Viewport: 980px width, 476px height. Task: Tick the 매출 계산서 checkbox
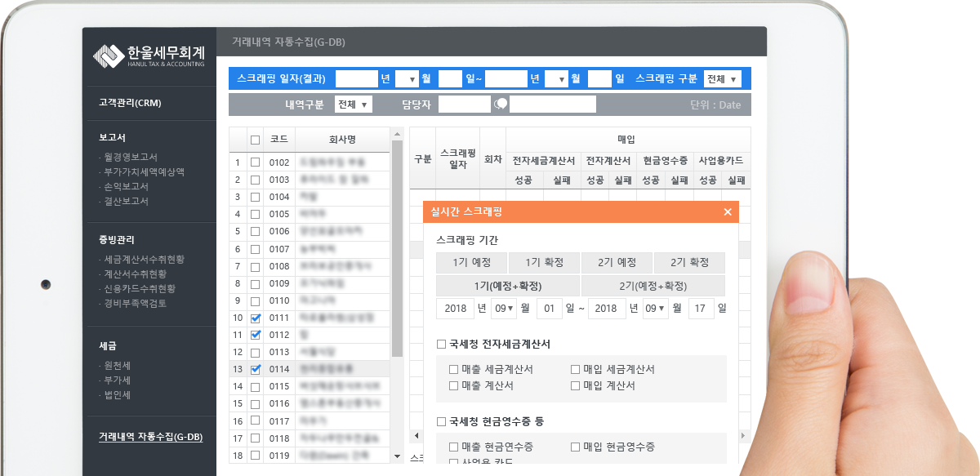453,385
